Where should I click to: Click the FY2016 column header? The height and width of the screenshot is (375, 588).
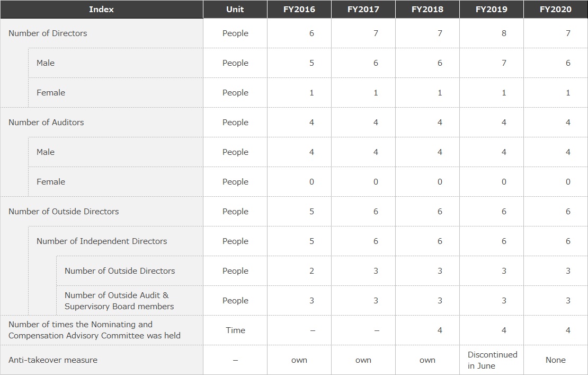(x=299, y=10)
